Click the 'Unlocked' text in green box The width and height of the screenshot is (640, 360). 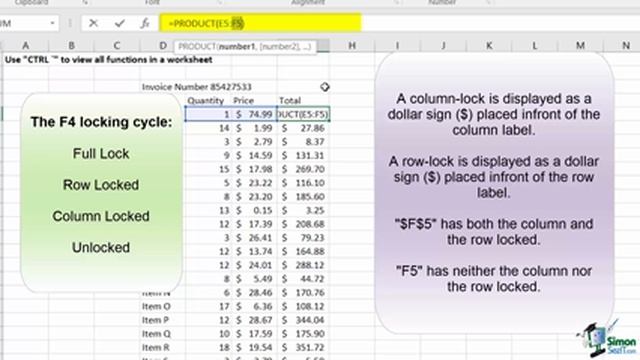click(x=101, y=247)
